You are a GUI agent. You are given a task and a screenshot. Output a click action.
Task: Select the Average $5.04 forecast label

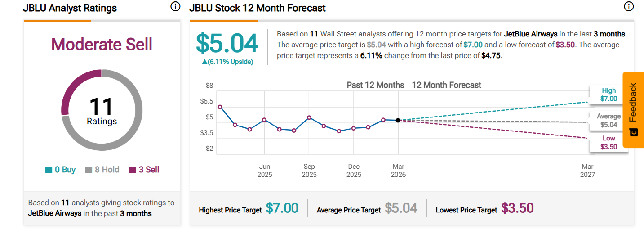click(608, 120)
